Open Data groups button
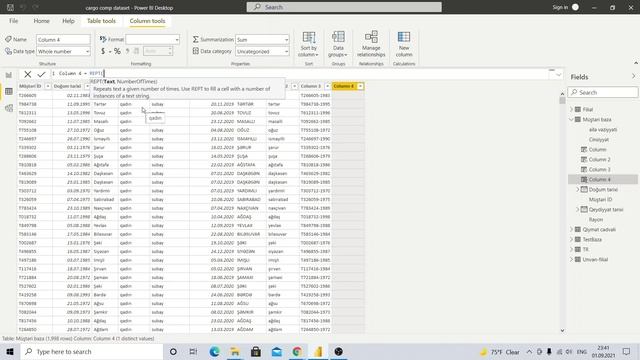640x360 pixels. (338, 44)
